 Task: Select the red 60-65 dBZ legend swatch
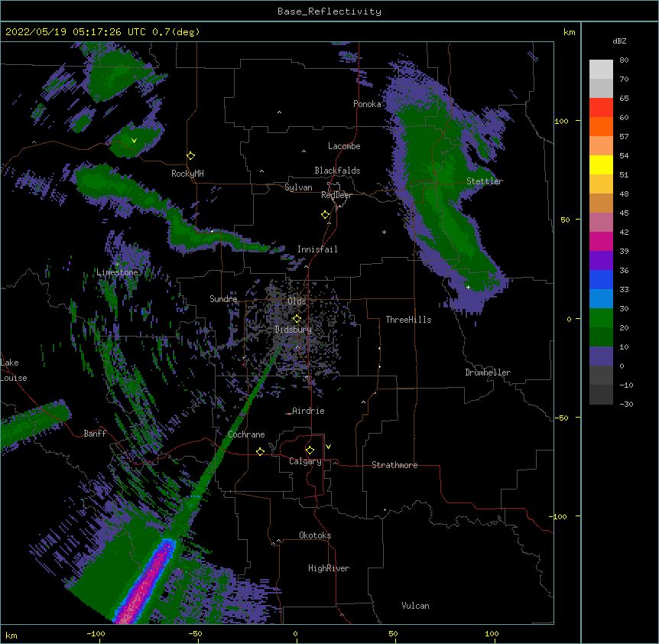point(601,108)
